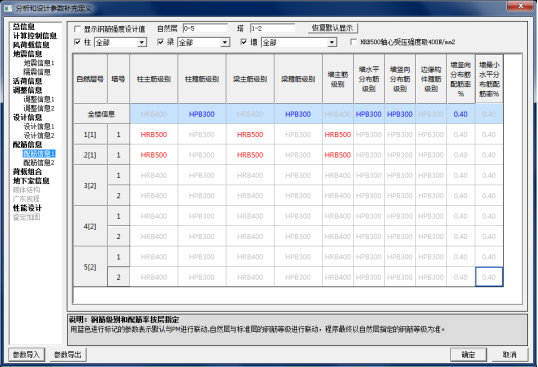Image resolution: width=538 pixels, height=367 pixels.
Task: Select the 4[2] floor row header
Action: [90, 226]
